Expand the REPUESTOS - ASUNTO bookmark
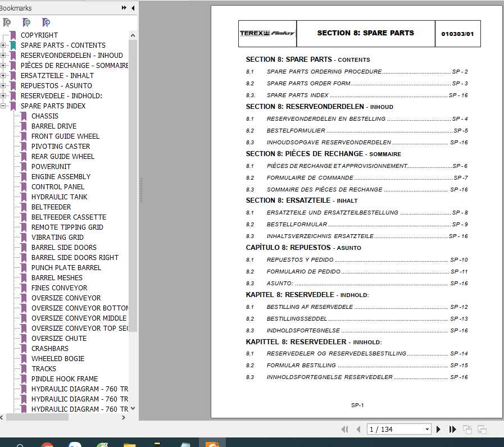The height and width of the screenshot is (447, 504). (3, 86)
